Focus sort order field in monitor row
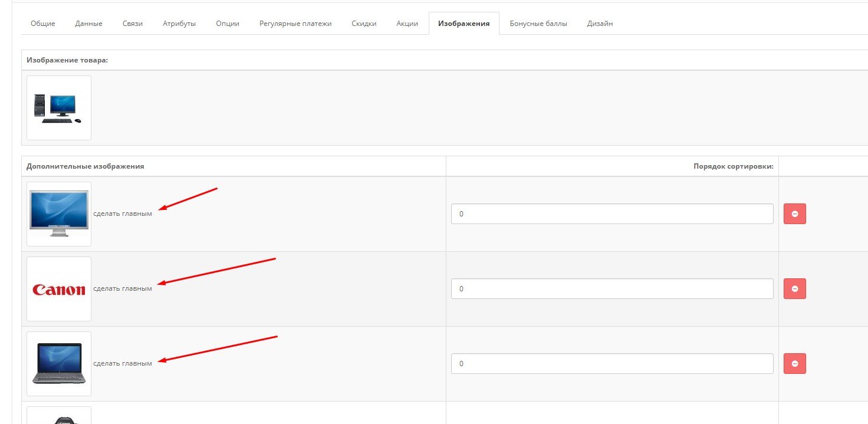 pyautogui.click(x=612, y=214)
